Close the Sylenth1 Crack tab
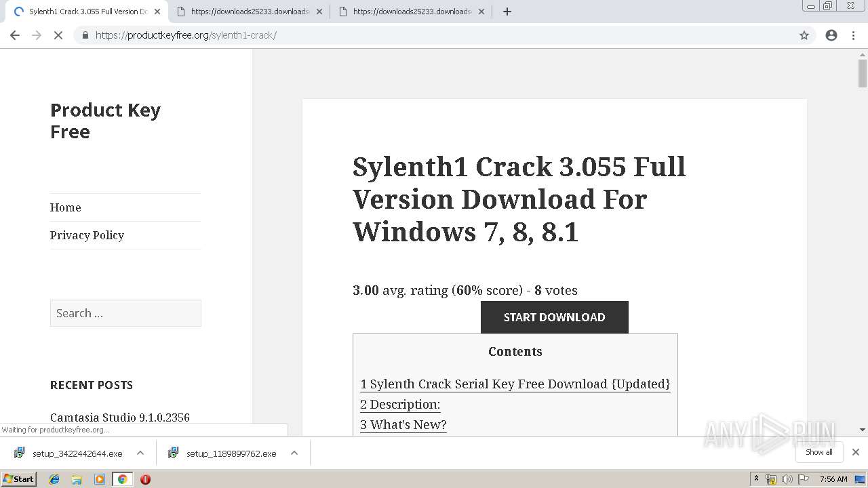 (x=157, y=12)
